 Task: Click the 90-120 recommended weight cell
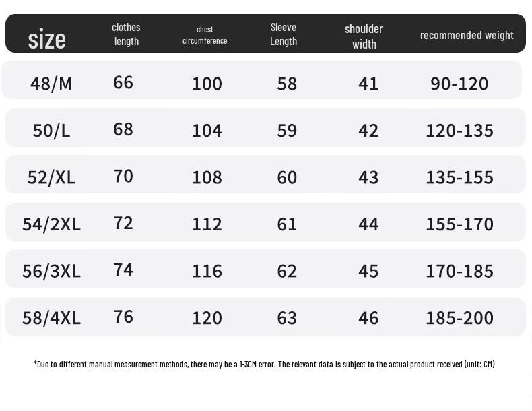point(459,84)
